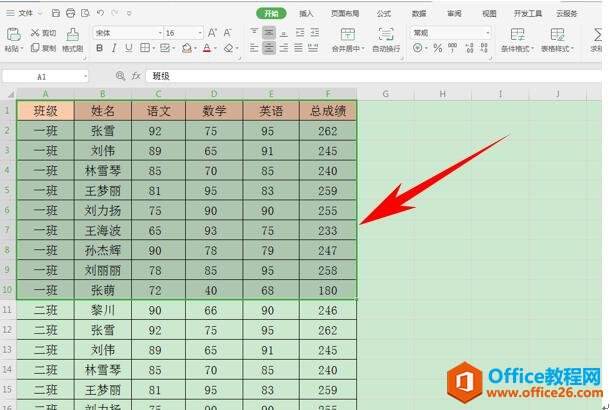This screenshot has height=410, width=610.
Task: Open Conditional Formatting (条件格式)
Action: point(517,40)
